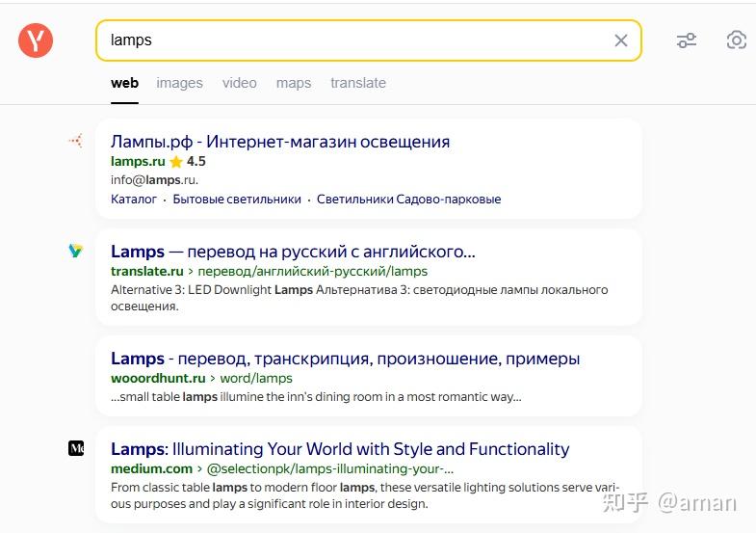Screen dimensions: 756x533
Task: Open the Каталог sitelink
Action: [134, 200]
